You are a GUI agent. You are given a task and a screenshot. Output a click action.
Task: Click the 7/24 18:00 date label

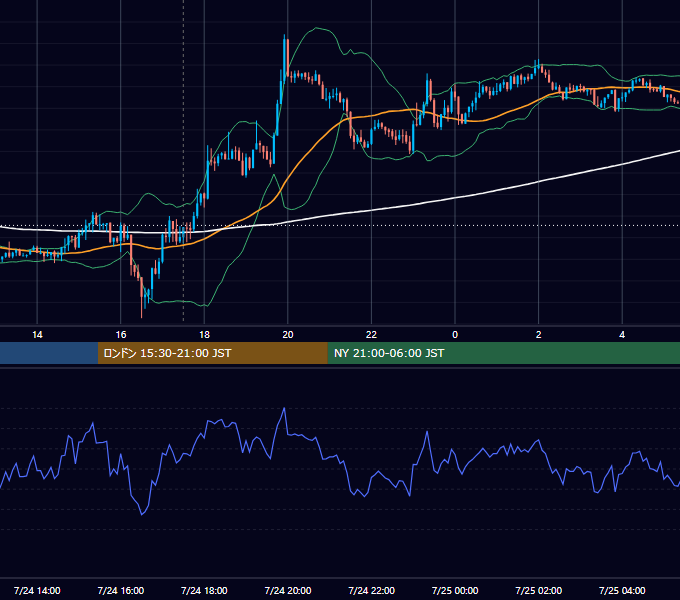(204, 590)
